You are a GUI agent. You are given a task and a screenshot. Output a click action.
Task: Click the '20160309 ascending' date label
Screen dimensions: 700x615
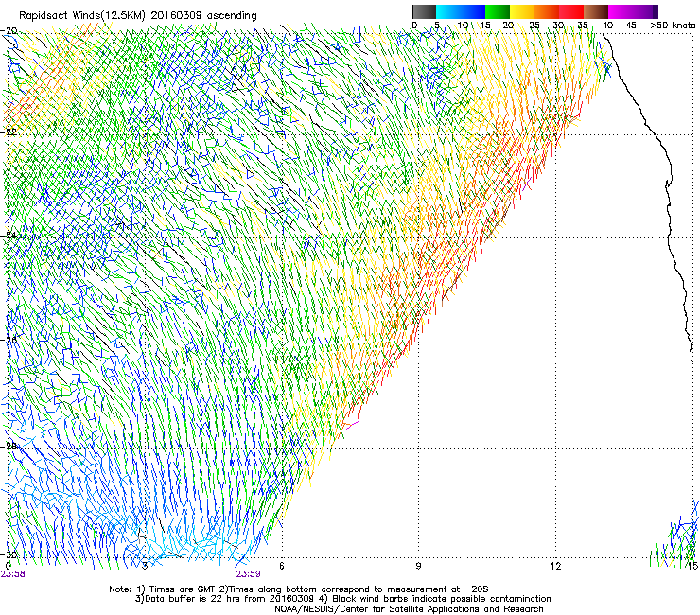pos(204,16)
